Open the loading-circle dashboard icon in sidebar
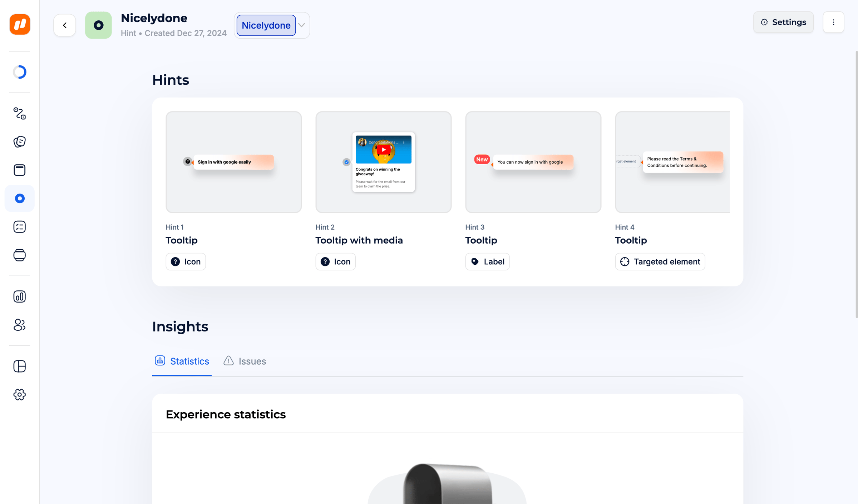The height and width of the screenshot is (504, 858). point(20,72)
